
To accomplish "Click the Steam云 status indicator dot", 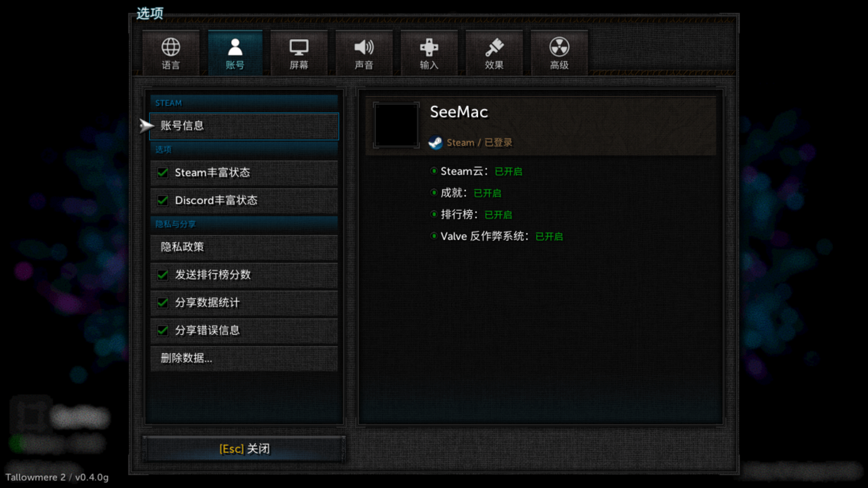I will click(434, 171).
